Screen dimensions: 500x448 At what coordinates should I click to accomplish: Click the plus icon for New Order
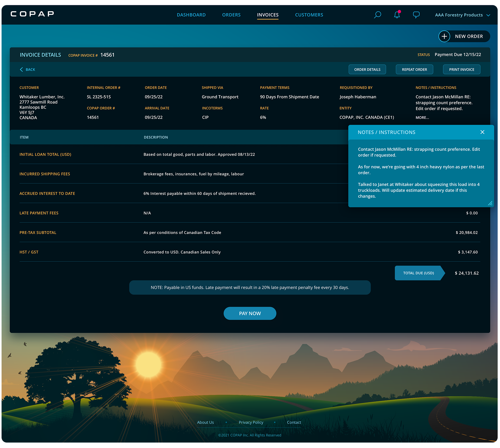click(444, 36)
